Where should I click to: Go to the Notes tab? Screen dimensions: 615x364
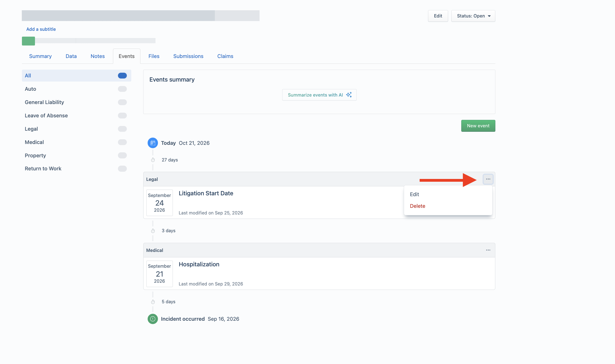98,56
